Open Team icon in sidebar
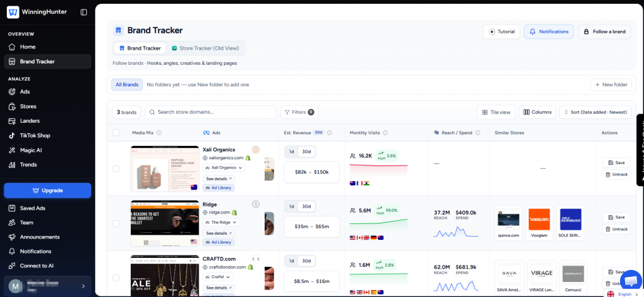The height and width of the screenshot is (297, 644). [x=12, y=223]
